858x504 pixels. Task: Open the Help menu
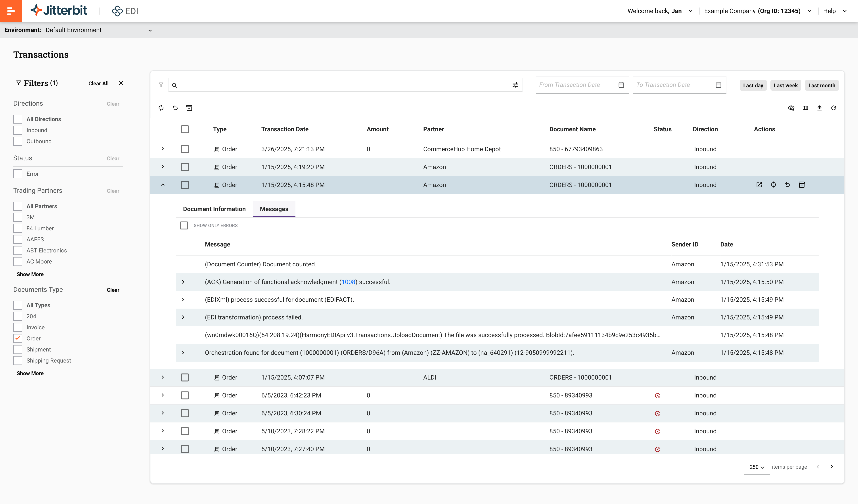click(835, 11)
